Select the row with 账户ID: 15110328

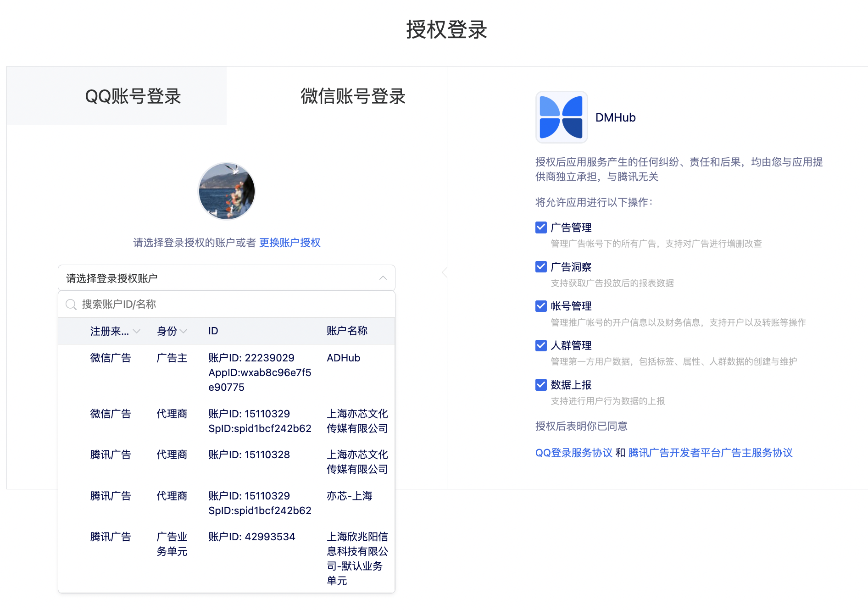point(227,462)
